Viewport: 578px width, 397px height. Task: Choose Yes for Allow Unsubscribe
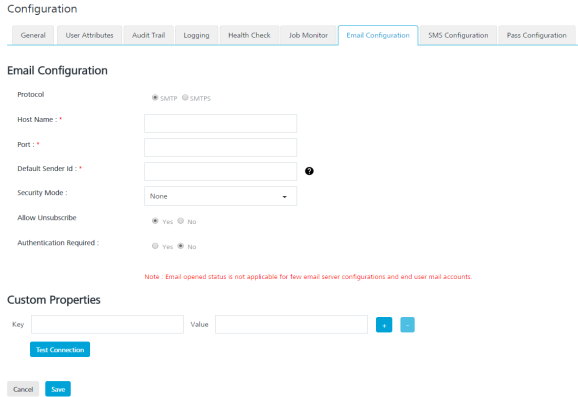[155, 221]
